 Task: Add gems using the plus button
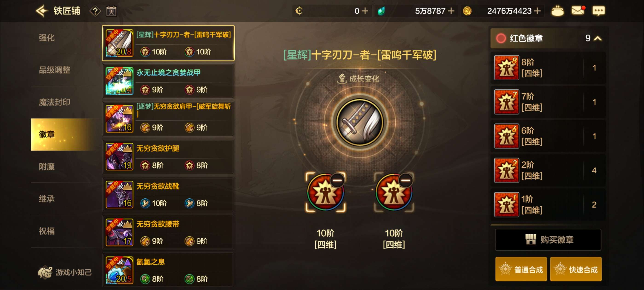click(x=451, y=11)
